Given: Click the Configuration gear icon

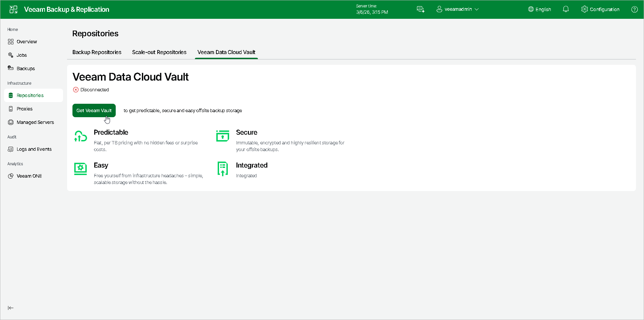Looking at the screenshot, I should click(585, 9).
